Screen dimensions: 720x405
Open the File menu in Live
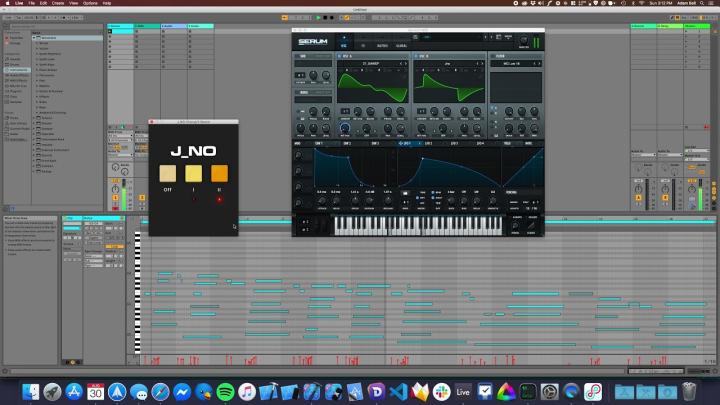click(x=31, y=3)
